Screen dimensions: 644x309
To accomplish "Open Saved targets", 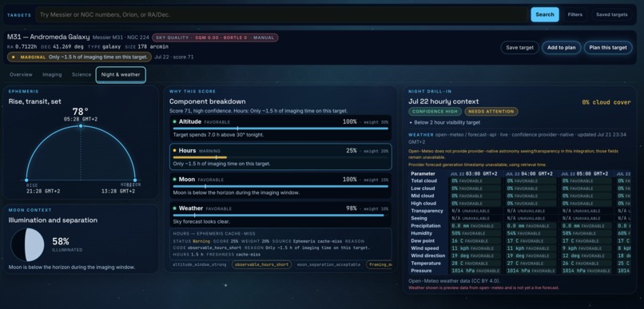I will pyautogui.click(x=611, y=15).
